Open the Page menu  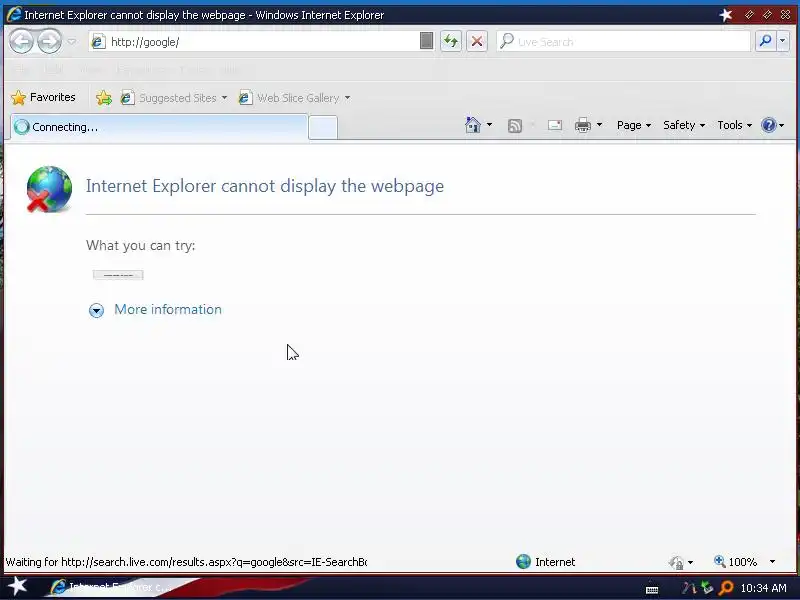(634, 125)
